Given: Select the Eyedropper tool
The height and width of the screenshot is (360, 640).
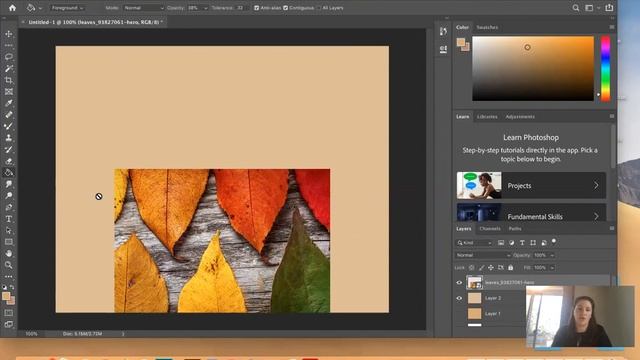Looking at the screenshot, I should tap(9, 103).
